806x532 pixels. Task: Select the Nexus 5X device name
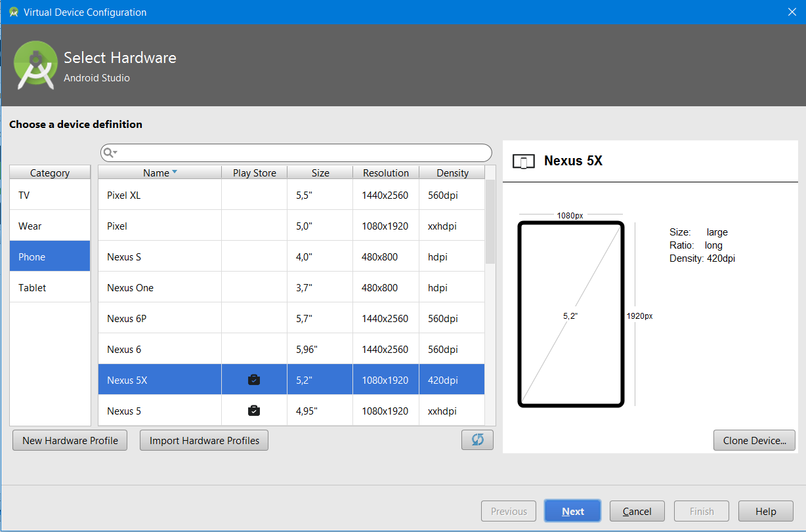127,380
